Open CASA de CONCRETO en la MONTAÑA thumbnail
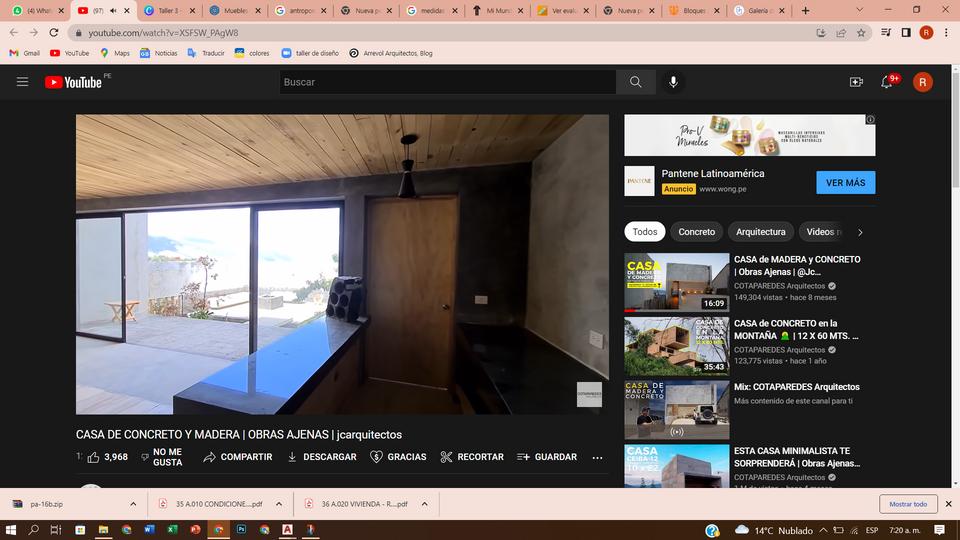This screenshot has width=960, height=540. pyautogui.click(x=677, y=346)
